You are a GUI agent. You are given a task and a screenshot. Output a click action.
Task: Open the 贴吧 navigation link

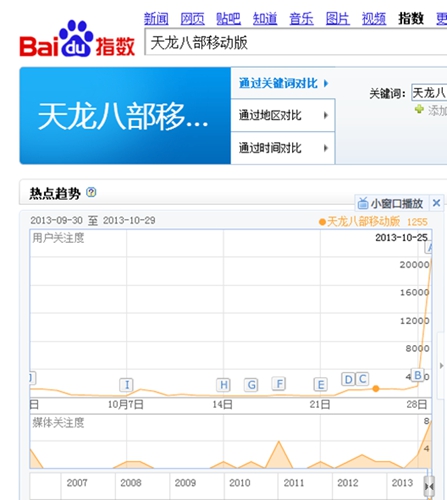tap(228, 18)
